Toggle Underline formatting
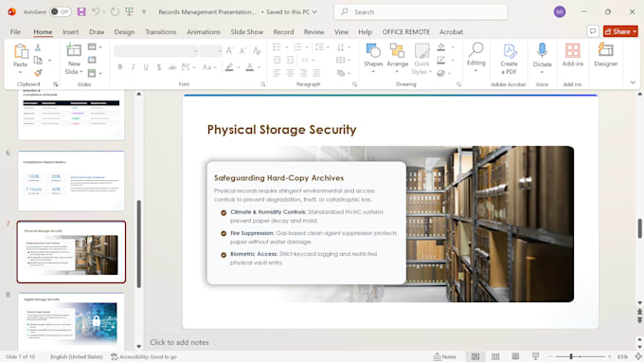Screen dimensions: 644x362 point(146,67)
